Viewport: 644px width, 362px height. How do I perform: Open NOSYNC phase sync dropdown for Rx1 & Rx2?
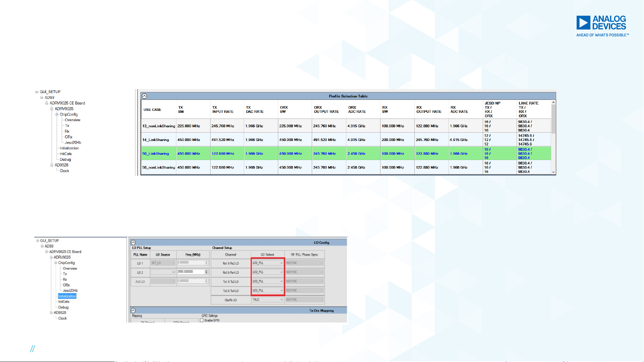point(304,263)
